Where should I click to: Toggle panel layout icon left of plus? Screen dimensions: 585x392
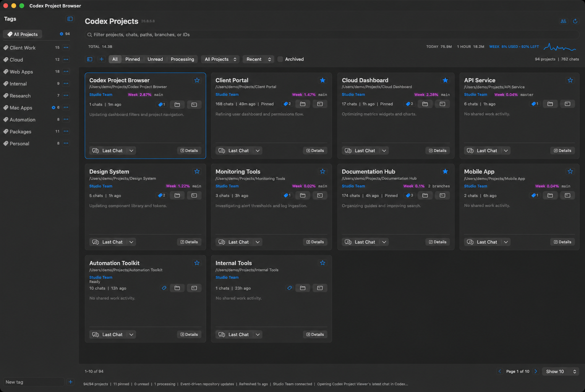pyautogui.click(x=90, y=59)
